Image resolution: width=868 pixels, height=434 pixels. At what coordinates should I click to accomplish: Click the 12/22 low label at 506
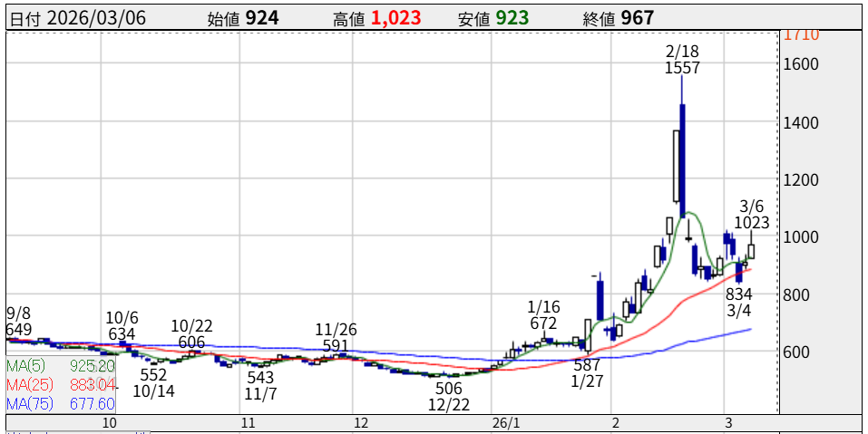449,396
